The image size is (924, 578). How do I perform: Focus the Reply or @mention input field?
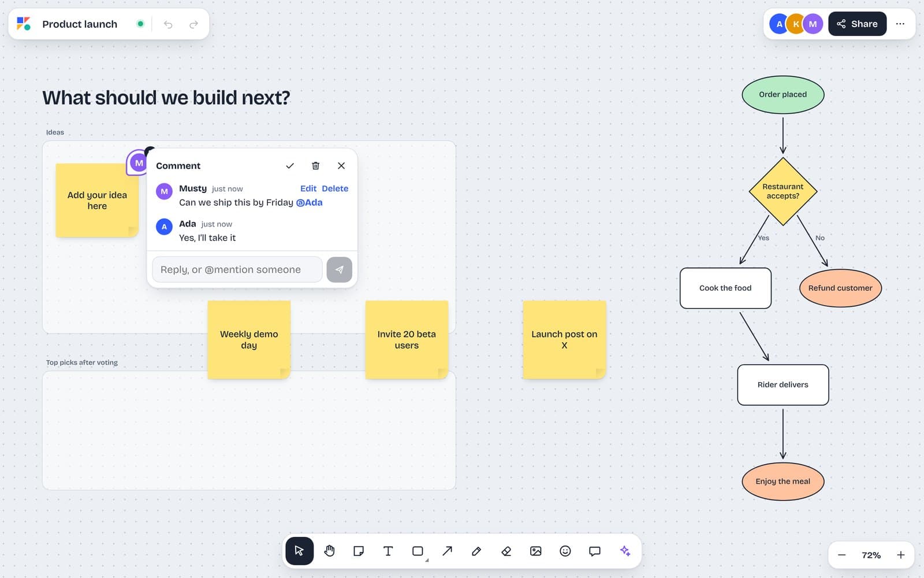(237, 269)
